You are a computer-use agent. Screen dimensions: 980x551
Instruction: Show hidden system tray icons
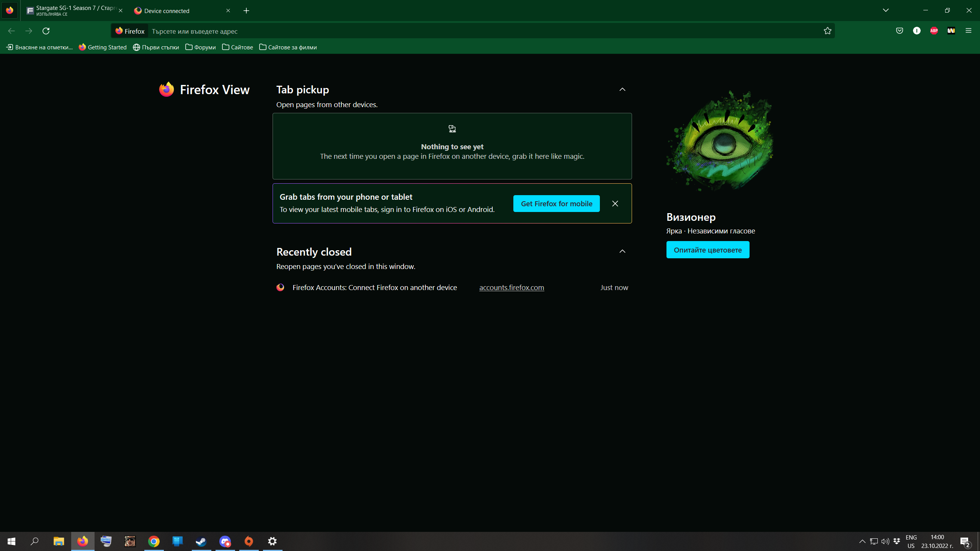click(x=862, y=541)
